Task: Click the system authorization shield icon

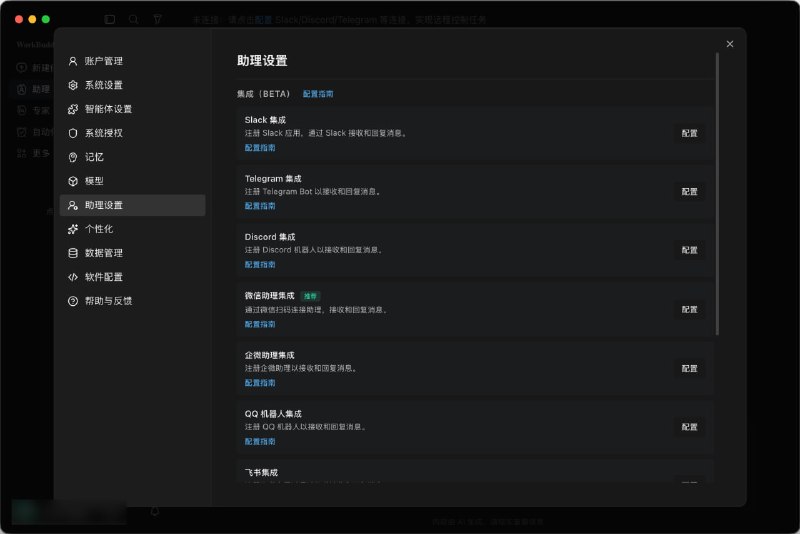Action: 73,133
